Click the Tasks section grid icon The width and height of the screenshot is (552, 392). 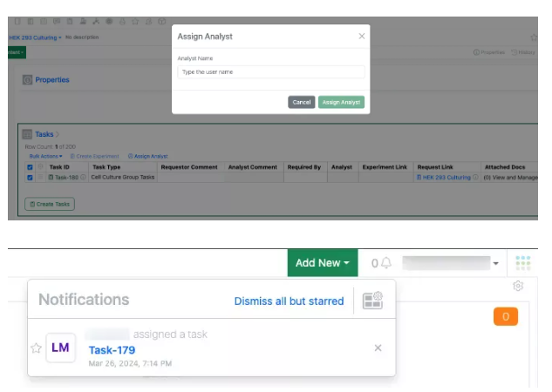point(27,135)
